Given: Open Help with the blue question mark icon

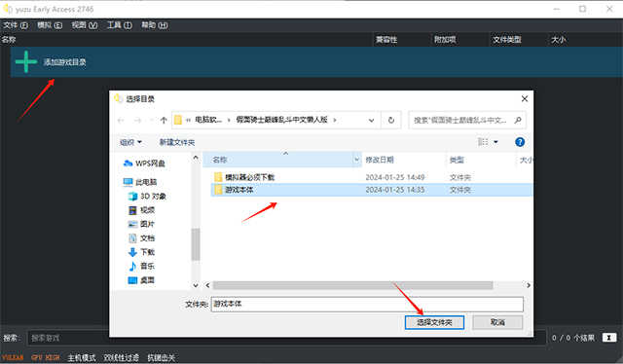Looking at the screenshot, I should tap(519, 142).
